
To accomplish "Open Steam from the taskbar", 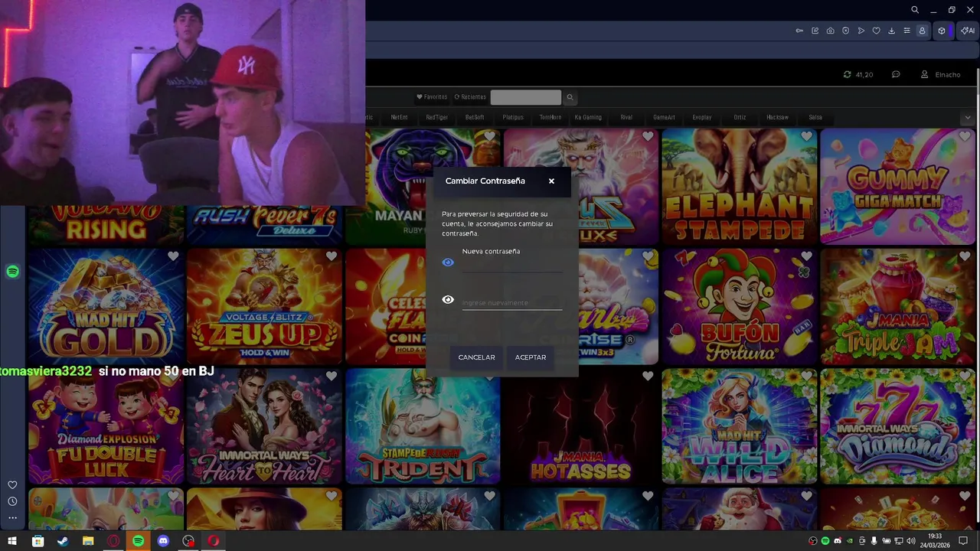I will tap(63, 541).
